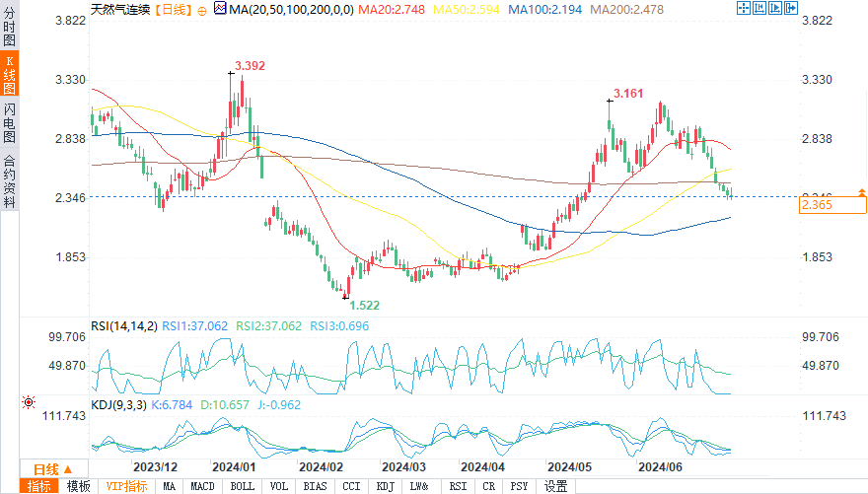The image size is (868, 494).
Task: Select the 模板 bottom tab
Action: (x=79, y=486)
